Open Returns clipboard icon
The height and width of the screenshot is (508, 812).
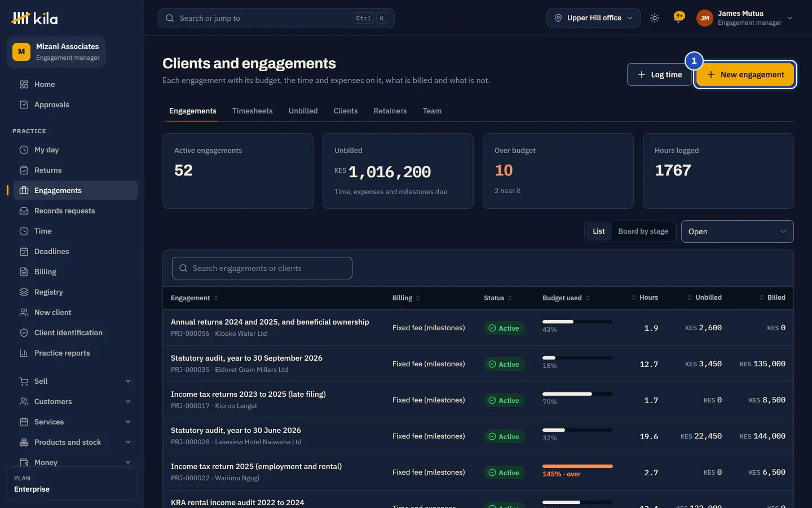[24, 170]
